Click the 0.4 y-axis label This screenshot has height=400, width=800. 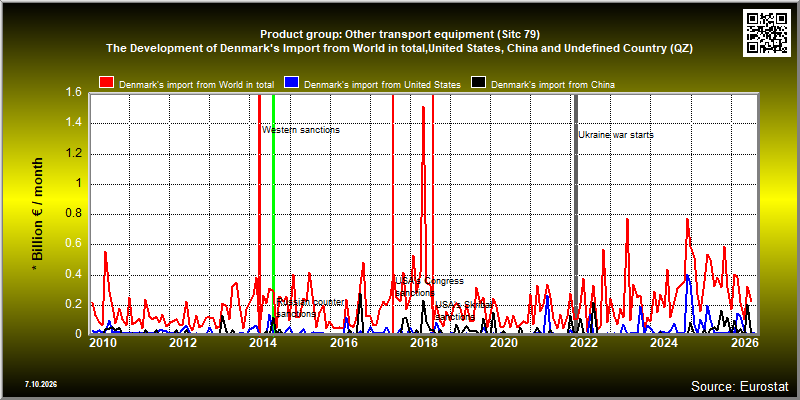coord(75,274)
